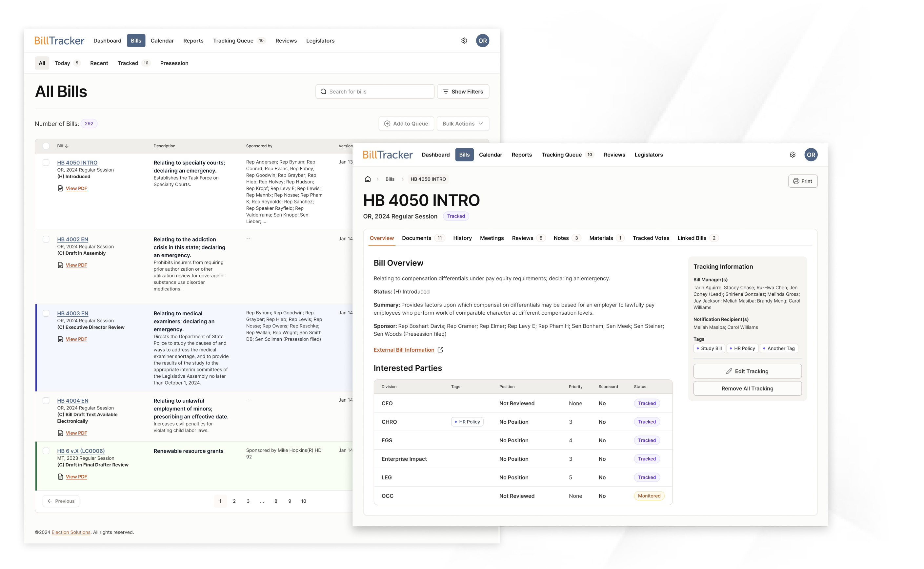The width and height of the screenshot is (924, 569).
Task: Open the History tab
Action: point(462,238)
